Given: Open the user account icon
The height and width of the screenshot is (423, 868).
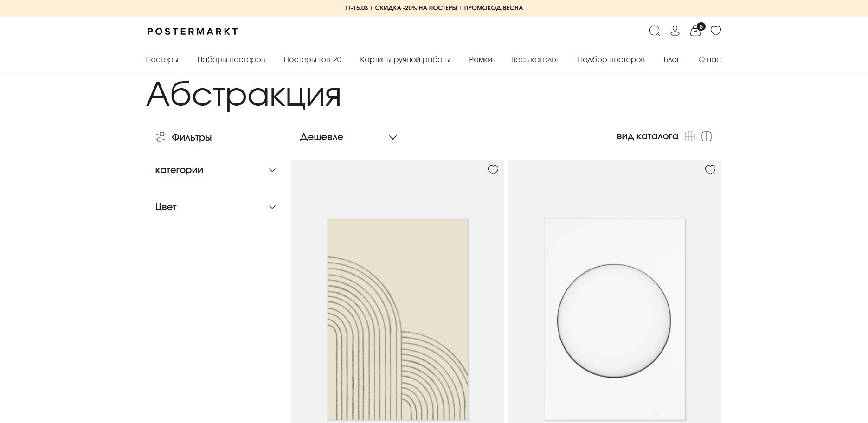Looking at the screenshot, I should [675, 31].
